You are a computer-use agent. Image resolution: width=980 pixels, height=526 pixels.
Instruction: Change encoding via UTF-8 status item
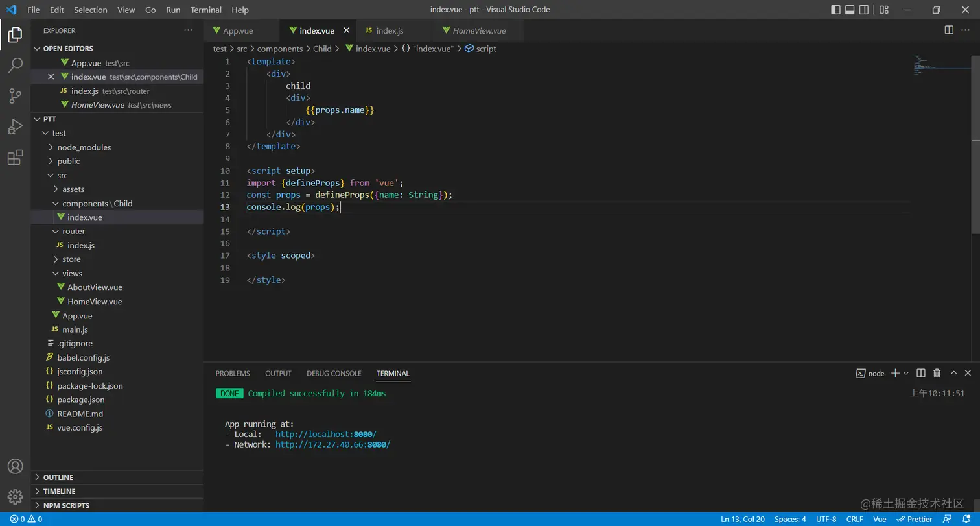(x=826, y=519)
